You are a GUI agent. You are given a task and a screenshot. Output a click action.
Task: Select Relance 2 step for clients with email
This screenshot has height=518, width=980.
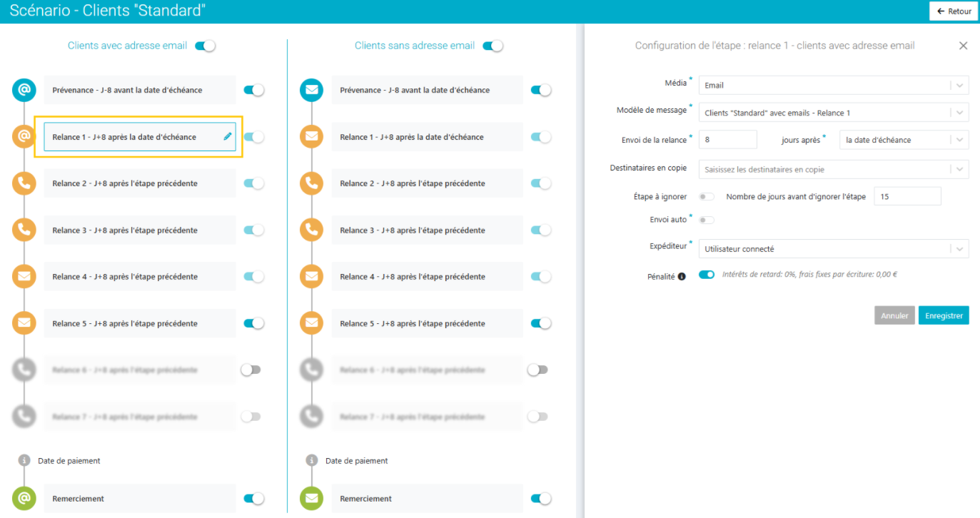pos(140,183)
